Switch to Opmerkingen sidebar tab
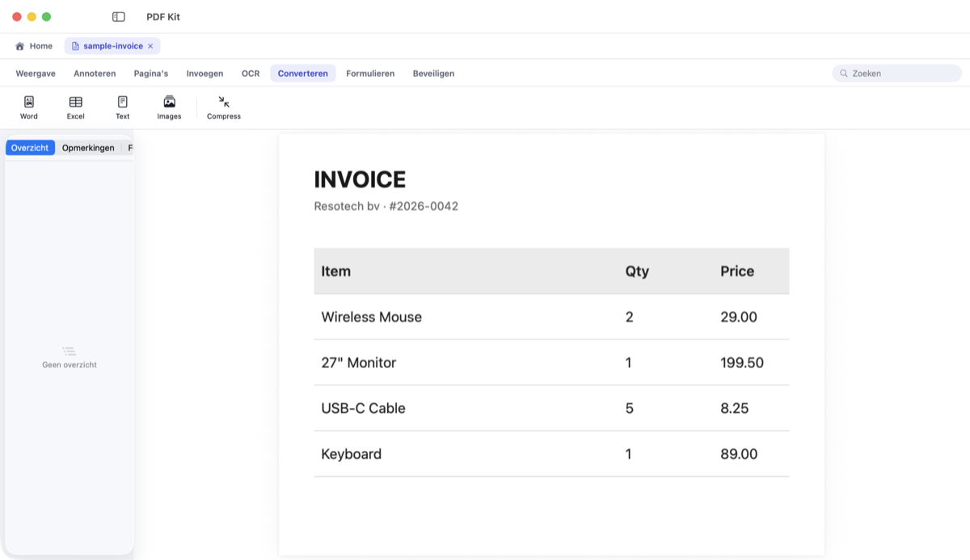Image resolution: width=970 pixels, height=560 pixels. click(x=88, y=148)
